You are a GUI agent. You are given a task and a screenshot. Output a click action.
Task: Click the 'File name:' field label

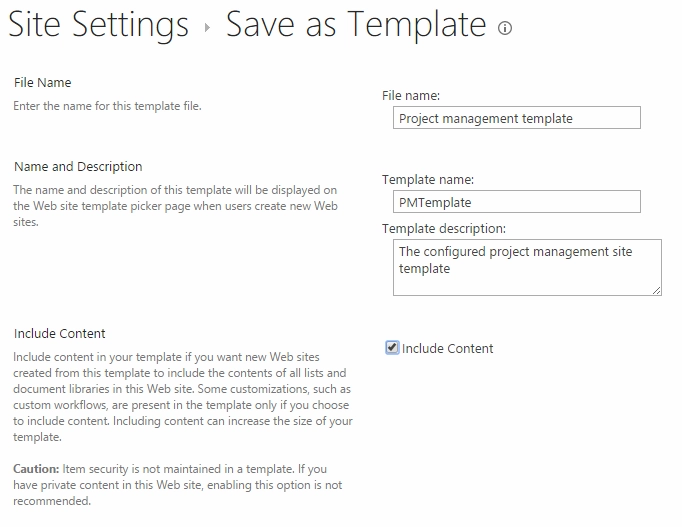pyautogui.click(x=411, y=96)
